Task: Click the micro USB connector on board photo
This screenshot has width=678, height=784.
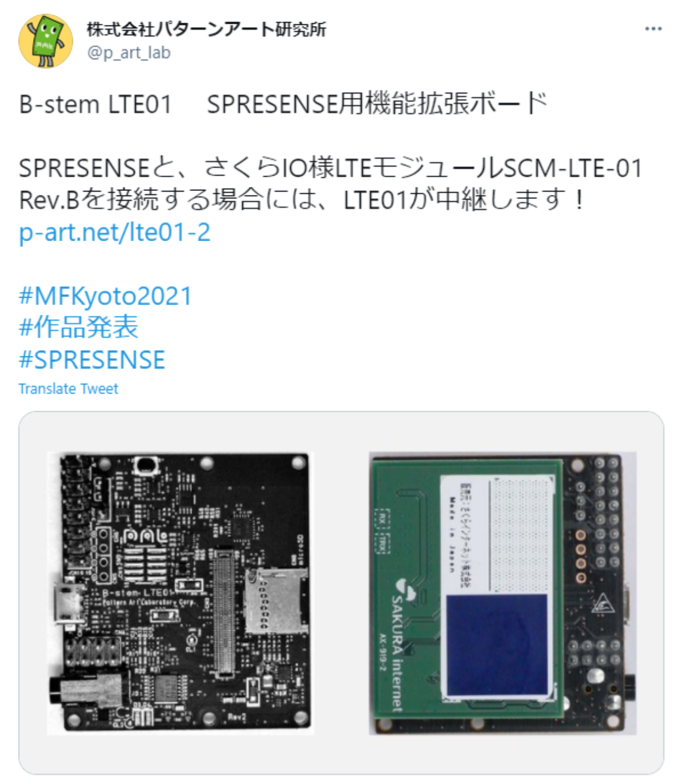Action: pos(68,603)
